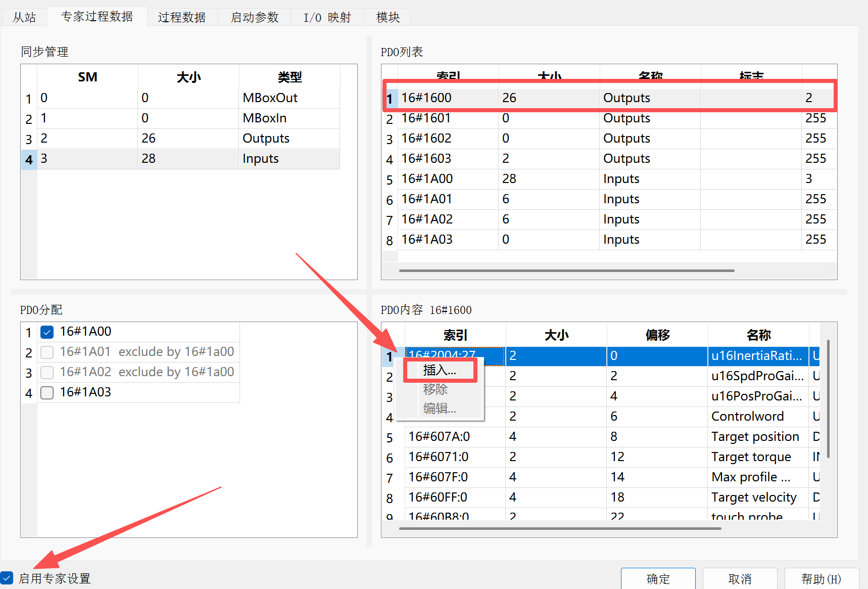Select PDO list row 16#1601
868x589 pixels.
(x=617, y=118)
